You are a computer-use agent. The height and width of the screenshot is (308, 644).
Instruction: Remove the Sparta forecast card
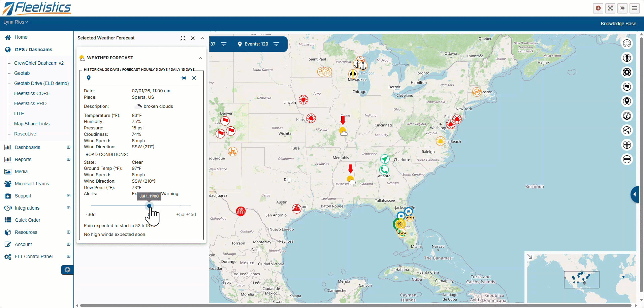point(194,78)
